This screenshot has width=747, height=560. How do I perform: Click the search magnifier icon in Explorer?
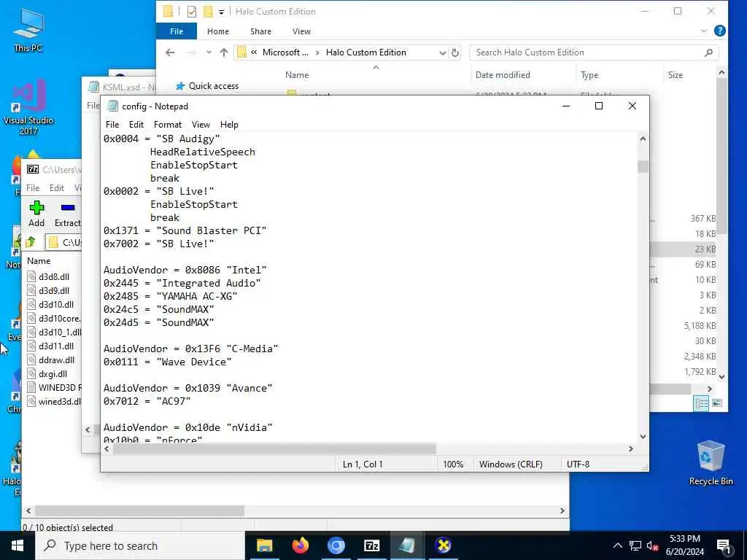coord(708,52)
